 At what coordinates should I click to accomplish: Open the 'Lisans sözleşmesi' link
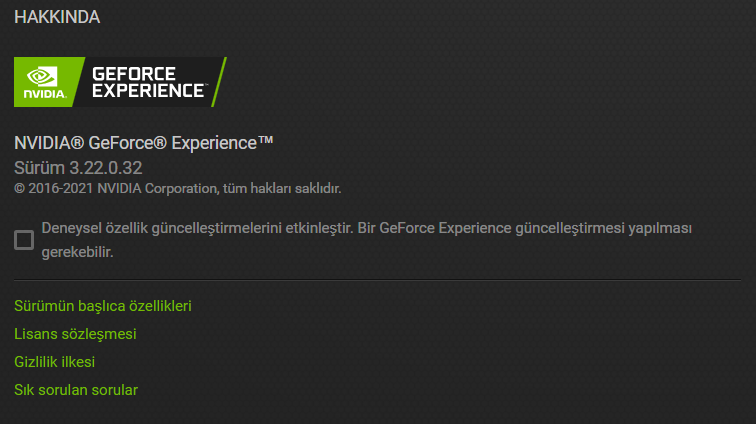coord(75,333)
